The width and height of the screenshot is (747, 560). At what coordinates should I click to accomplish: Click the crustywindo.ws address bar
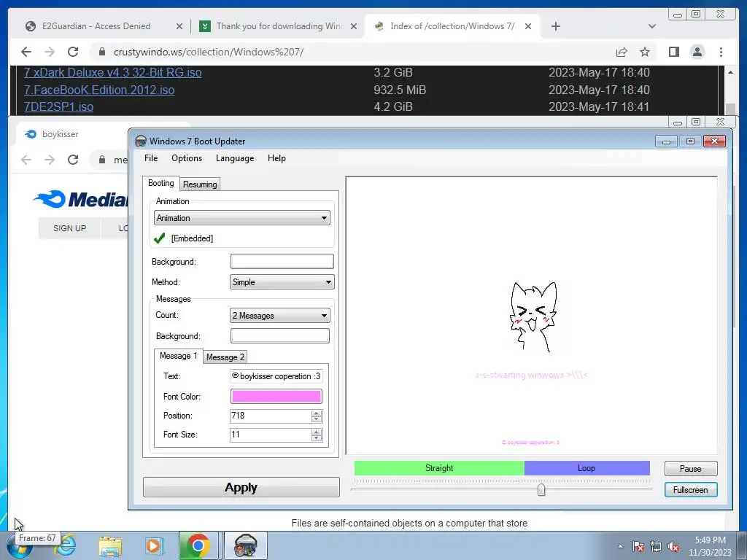352,52
